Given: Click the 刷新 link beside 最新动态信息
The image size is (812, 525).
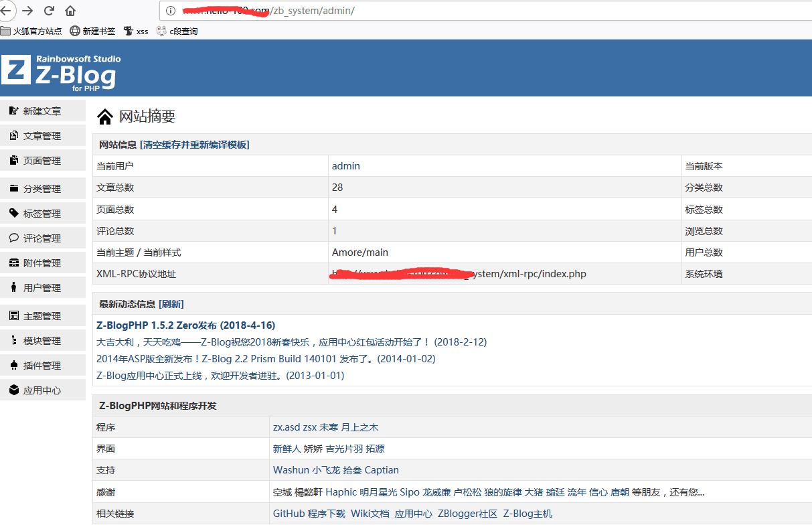Looking at the screenshot, I should tap(171, 304).
